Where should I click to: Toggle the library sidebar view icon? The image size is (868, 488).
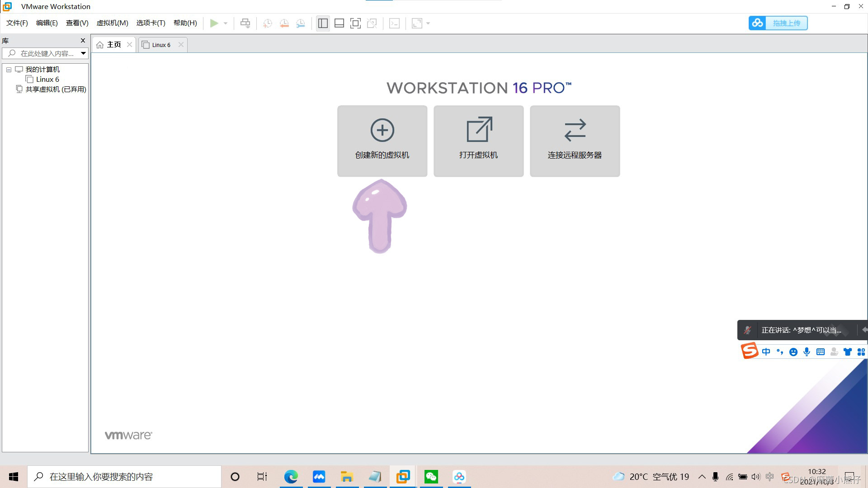pos(323,23)
